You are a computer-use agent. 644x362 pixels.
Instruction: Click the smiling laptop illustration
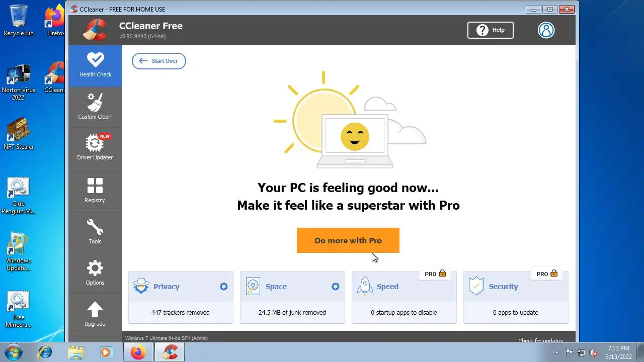click(x=355, y=141)
